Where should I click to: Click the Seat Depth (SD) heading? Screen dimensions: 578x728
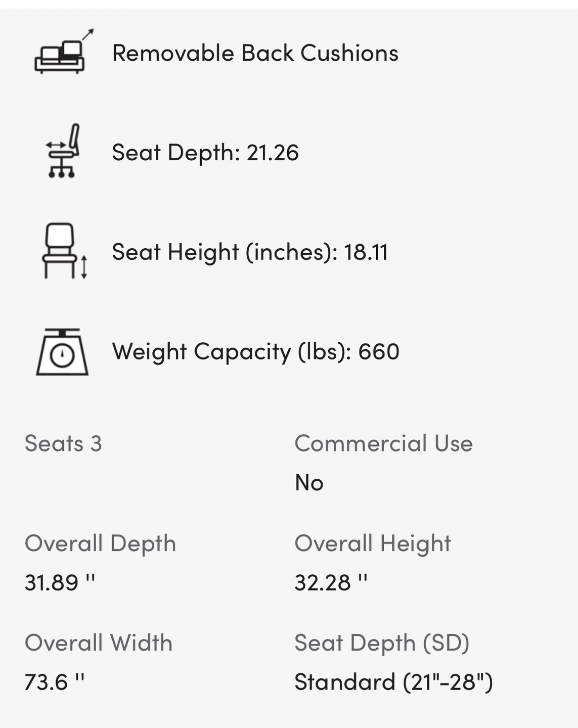382,643
